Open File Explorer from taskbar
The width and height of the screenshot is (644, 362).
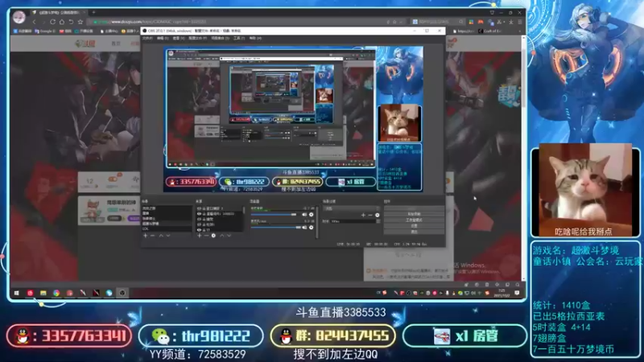pos(43,293)
